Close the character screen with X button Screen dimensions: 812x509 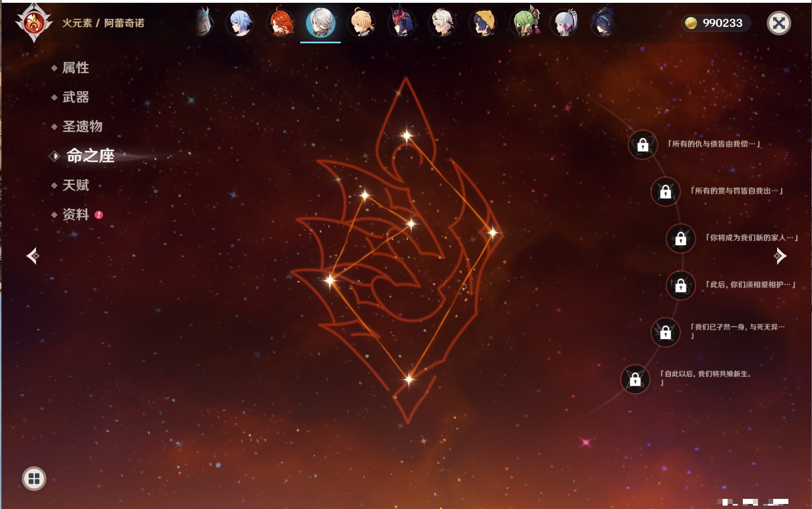779,23
